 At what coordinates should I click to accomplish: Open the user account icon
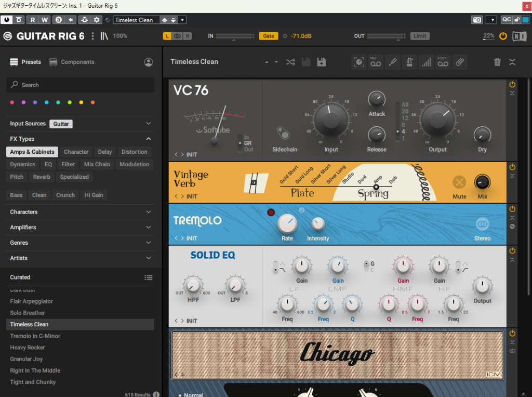(x=149, y=62)
